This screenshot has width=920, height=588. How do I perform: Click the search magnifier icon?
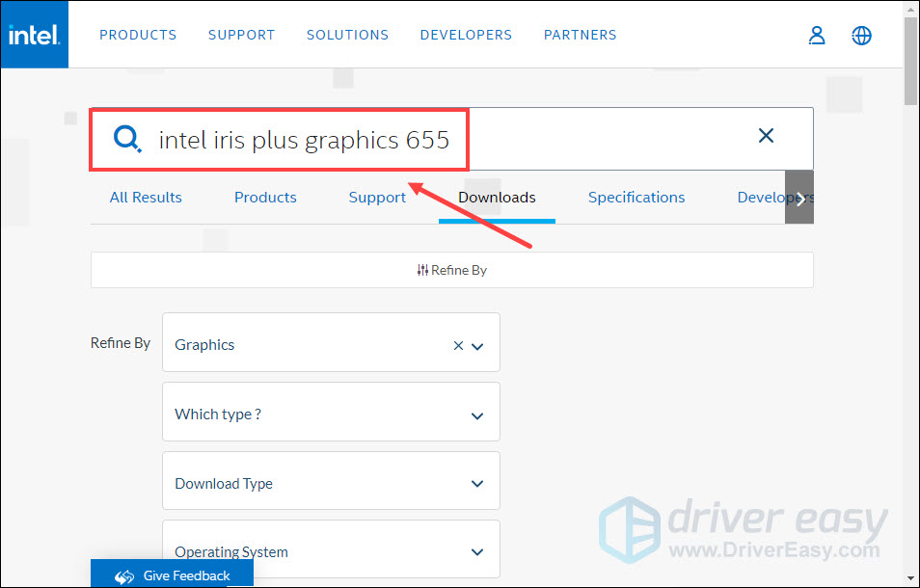126,139
